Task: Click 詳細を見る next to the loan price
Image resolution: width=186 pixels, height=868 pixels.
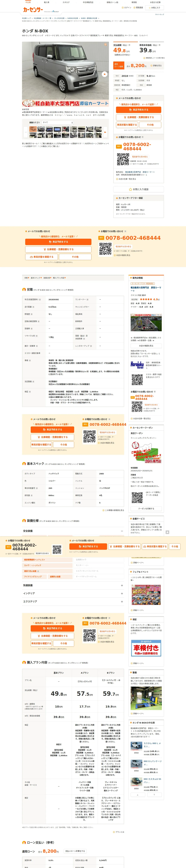Action: (156, 66)
